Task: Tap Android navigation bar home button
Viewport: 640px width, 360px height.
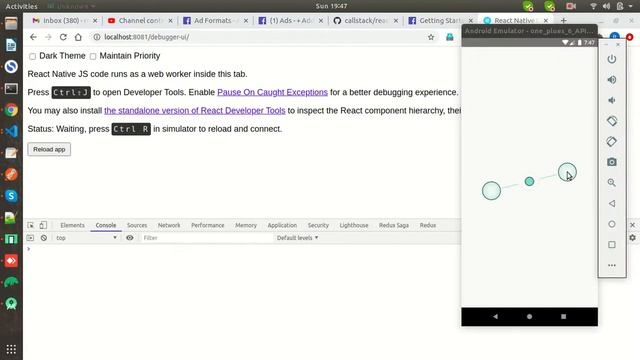Action: [x=529, y=316]
